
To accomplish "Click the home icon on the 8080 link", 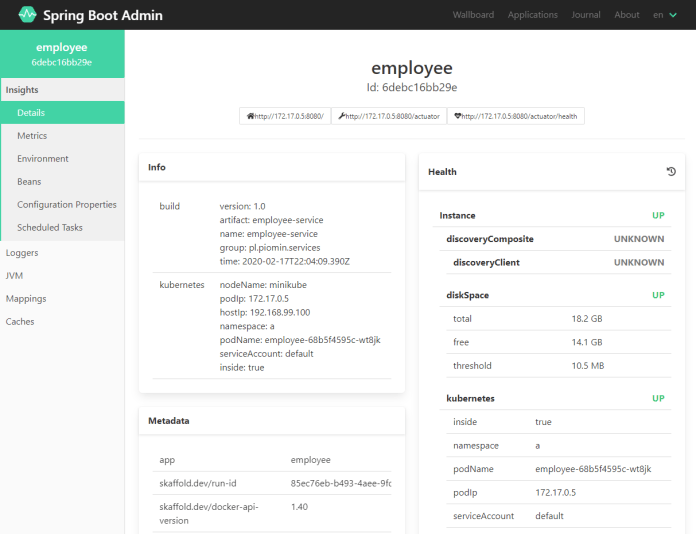I will pos(250,116).
